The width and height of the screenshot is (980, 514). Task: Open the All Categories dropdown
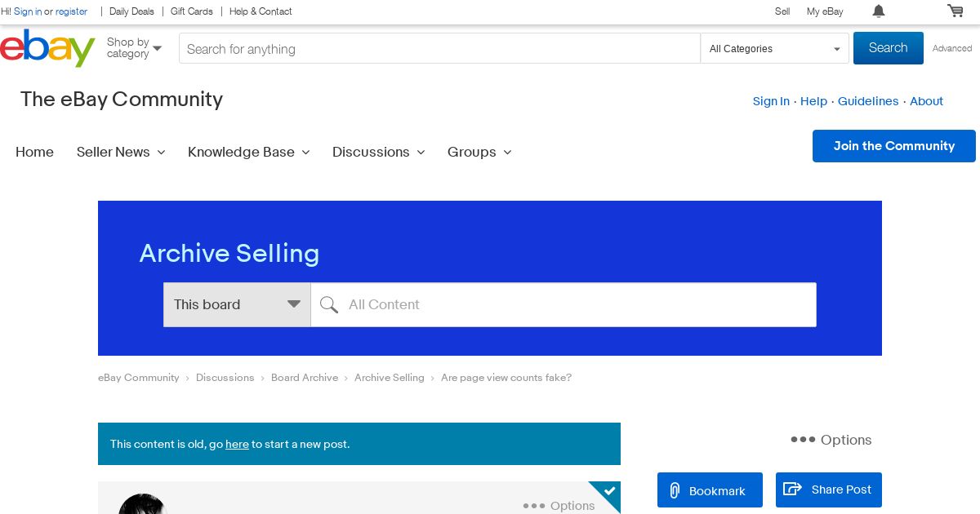tap(775, 49)
